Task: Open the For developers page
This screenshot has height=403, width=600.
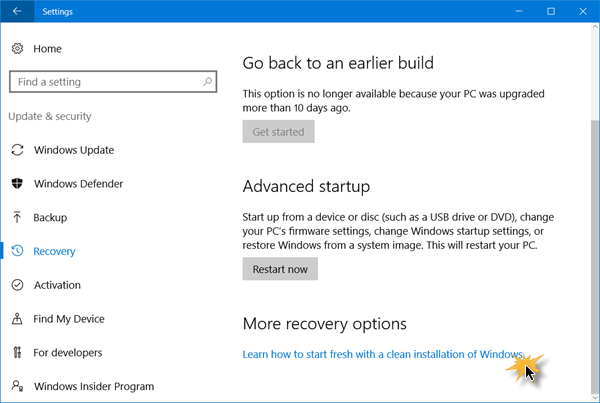Action: click(x=69, y=352)
